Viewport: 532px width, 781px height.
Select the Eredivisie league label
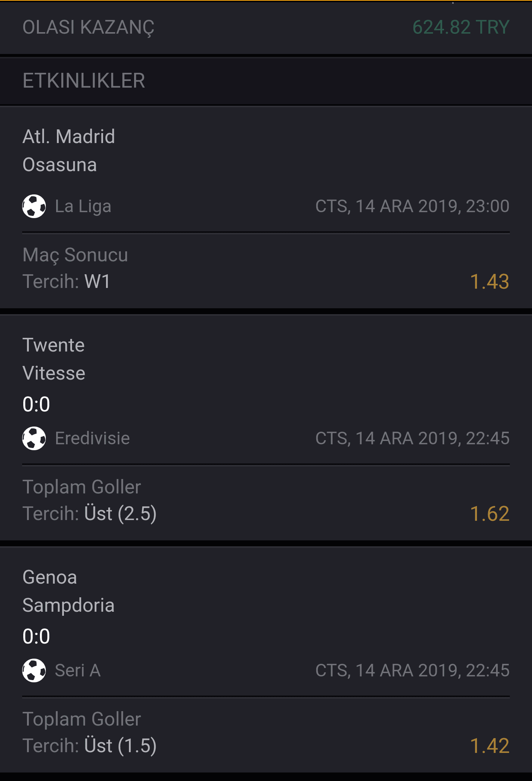[x=92, y=438]
